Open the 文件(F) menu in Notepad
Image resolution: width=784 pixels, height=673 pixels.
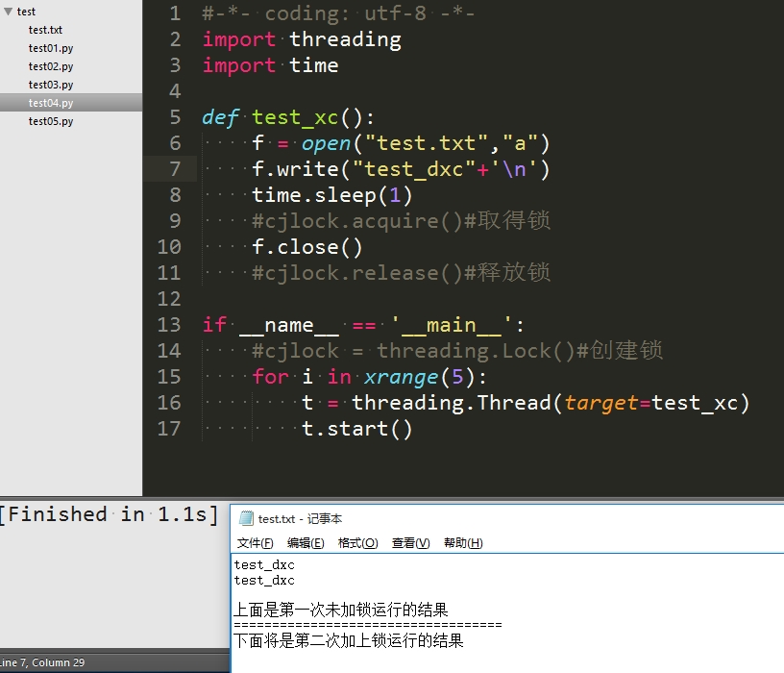click(253, 542)
